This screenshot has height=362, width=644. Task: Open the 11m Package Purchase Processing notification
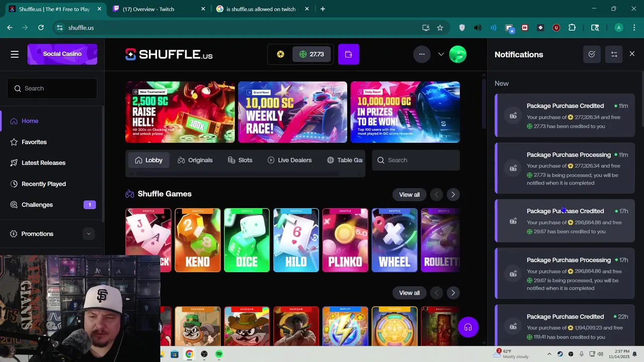pos(565,168)
